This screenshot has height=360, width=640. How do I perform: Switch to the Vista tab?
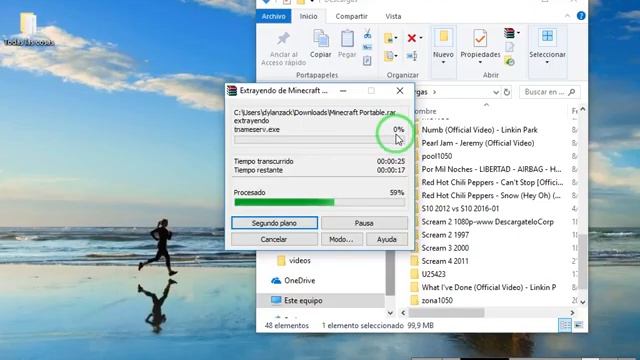tap(393, 16)
